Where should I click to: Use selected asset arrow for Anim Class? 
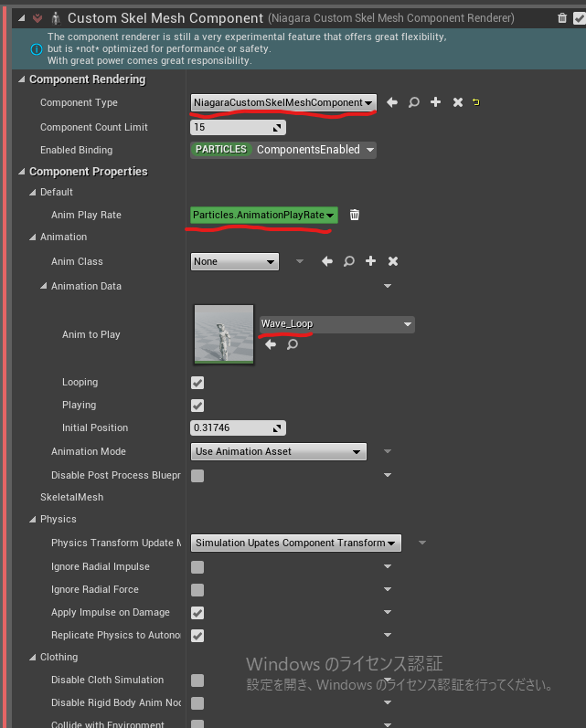pos(327,261)
